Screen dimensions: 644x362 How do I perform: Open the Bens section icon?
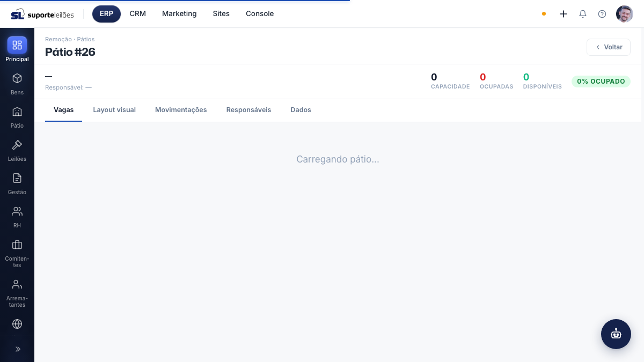coord(17,78)
